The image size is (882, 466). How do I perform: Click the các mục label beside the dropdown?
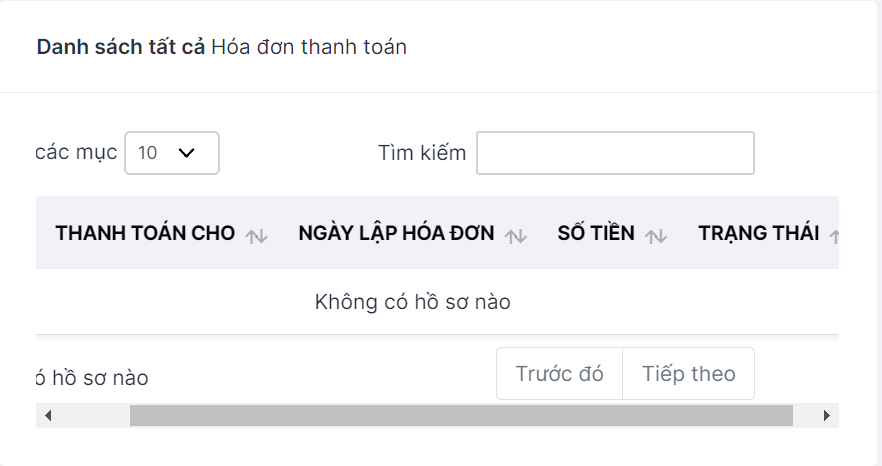[76, 153]
